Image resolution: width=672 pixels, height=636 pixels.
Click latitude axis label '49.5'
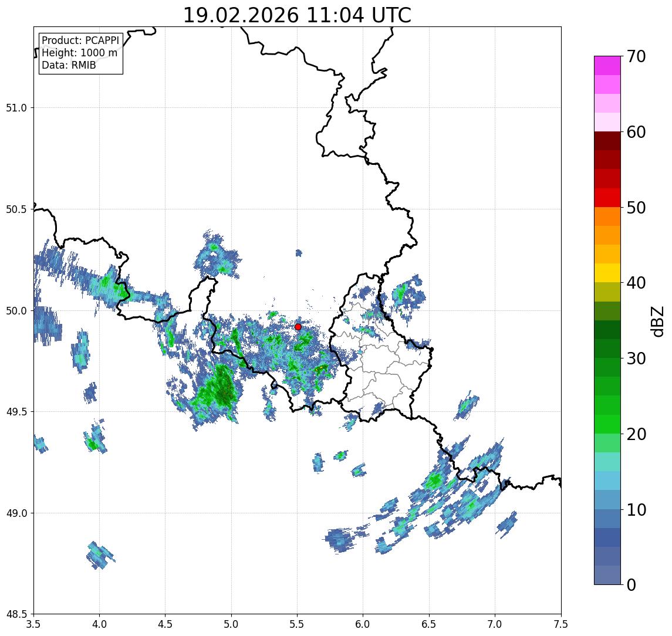click(x=16, y=412)
